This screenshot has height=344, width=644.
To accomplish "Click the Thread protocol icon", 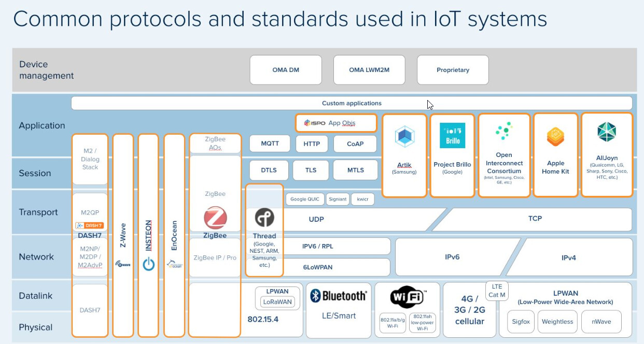I will click(x=264, y=218).
